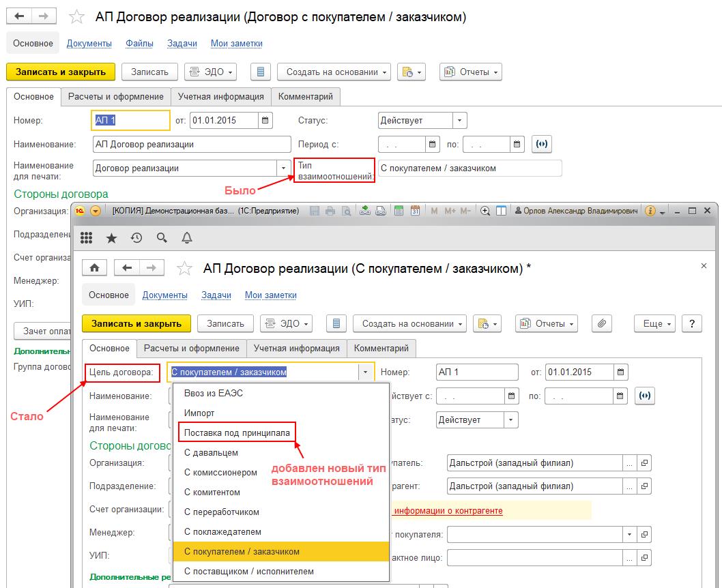The height and width of the screenshot is (588, 722).
Task: Open Файлы link in background window
Action: click(x=139, y=43)
